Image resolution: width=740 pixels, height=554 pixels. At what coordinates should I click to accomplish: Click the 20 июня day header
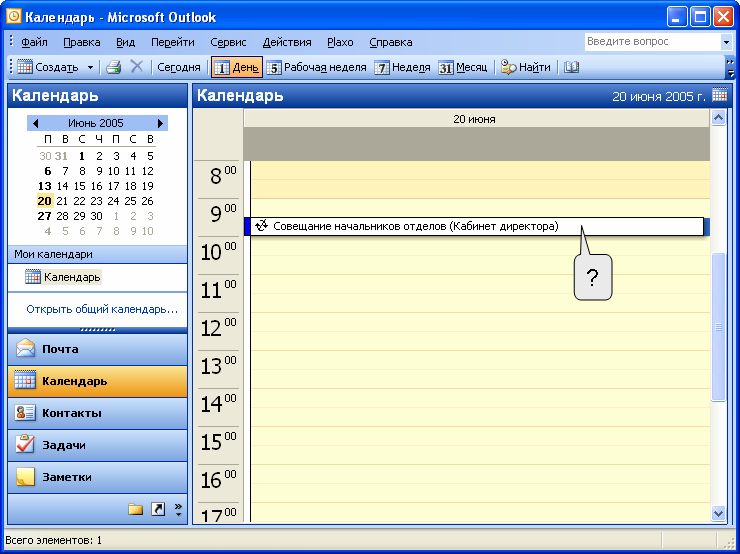[477, 119]
